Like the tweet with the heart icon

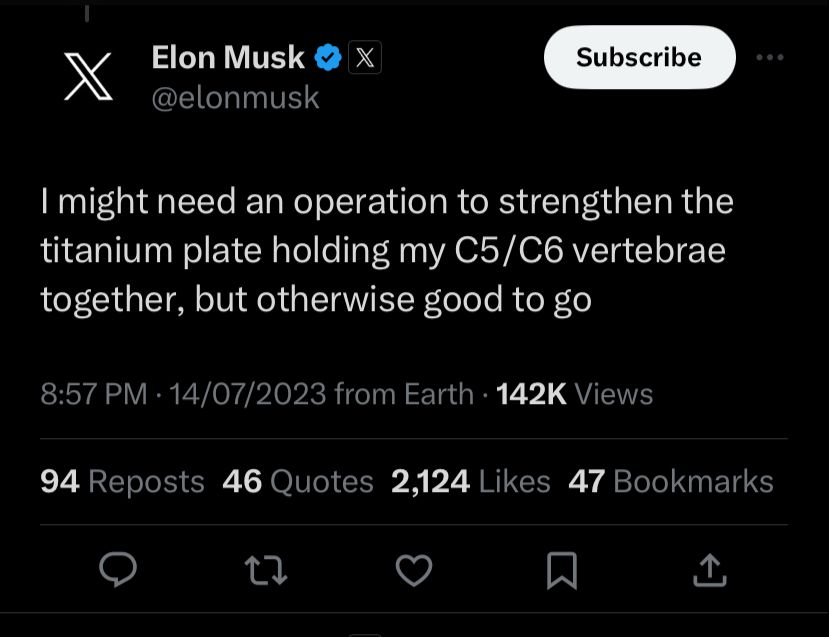tap(414, 570)
